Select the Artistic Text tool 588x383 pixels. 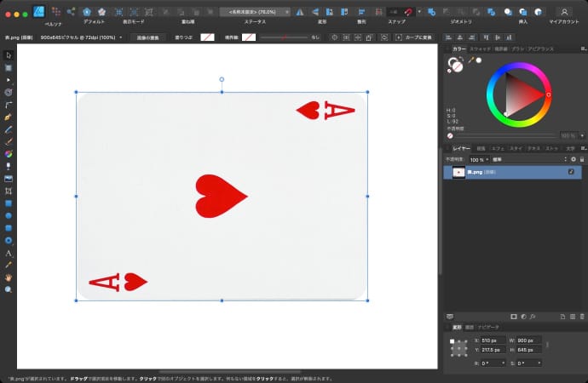[9, 253]
